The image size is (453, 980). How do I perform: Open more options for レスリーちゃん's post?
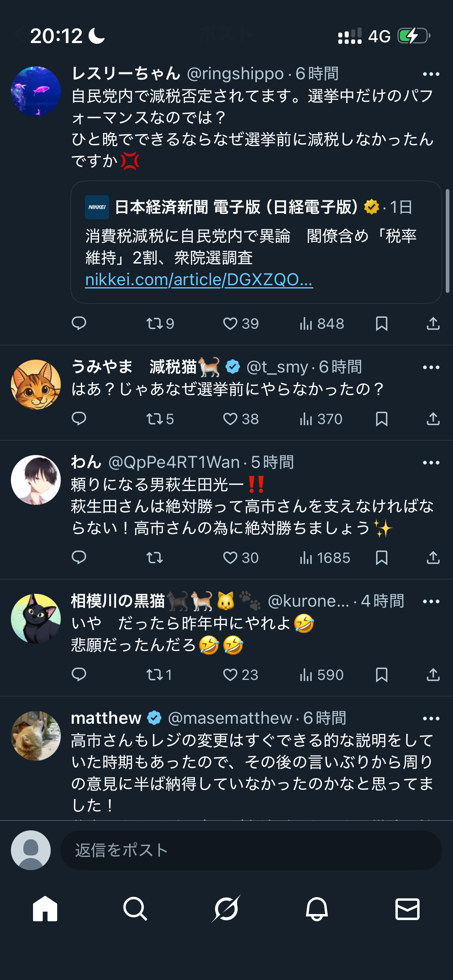pos(431,74)
